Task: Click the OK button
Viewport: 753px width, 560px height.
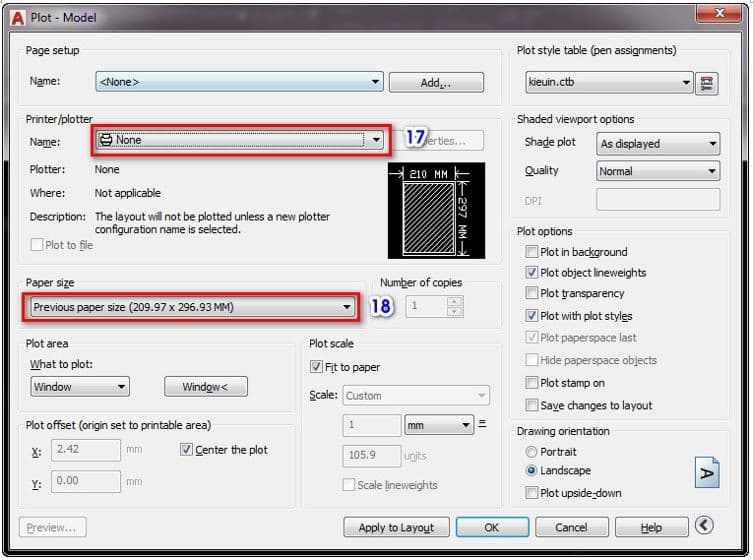Action: pos(492,527)
